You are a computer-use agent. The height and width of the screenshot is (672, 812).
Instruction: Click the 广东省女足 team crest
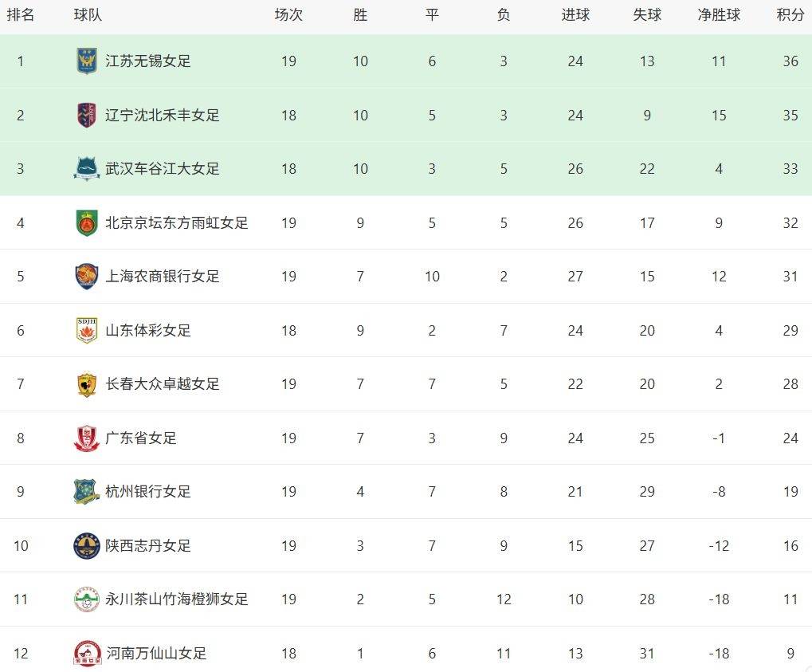87,438
